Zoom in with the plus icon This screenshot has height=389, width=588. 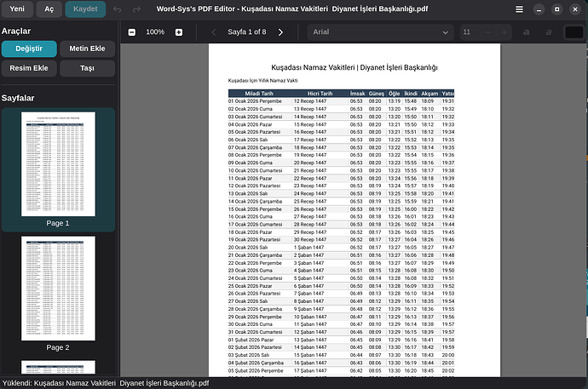click(x=178, y=32)
